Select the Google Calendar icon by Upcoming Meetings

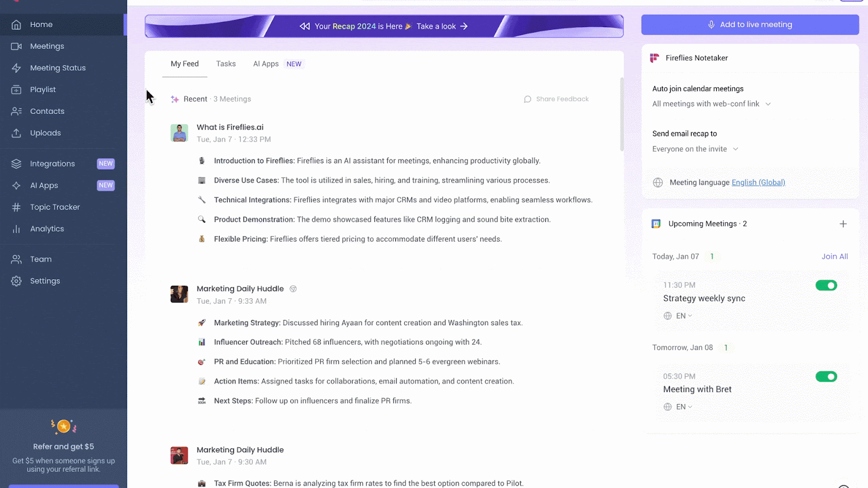tap(656, 223)
